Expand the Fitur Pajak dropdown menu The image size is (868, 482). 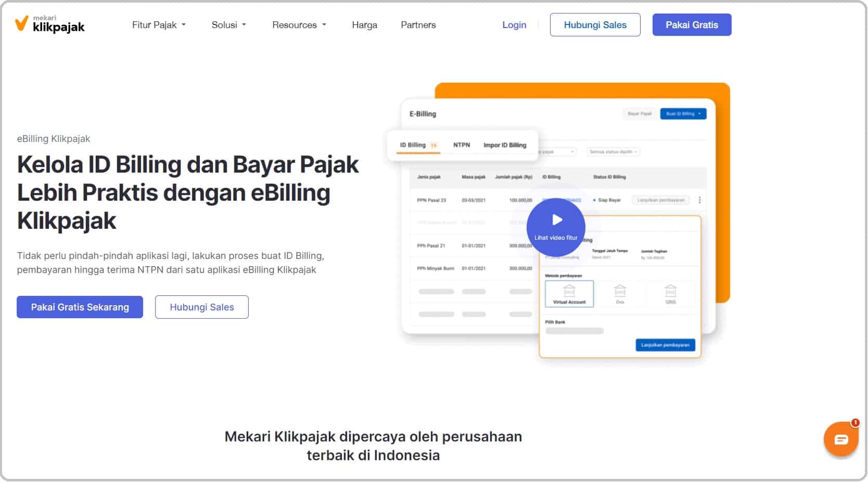[159, 25]
